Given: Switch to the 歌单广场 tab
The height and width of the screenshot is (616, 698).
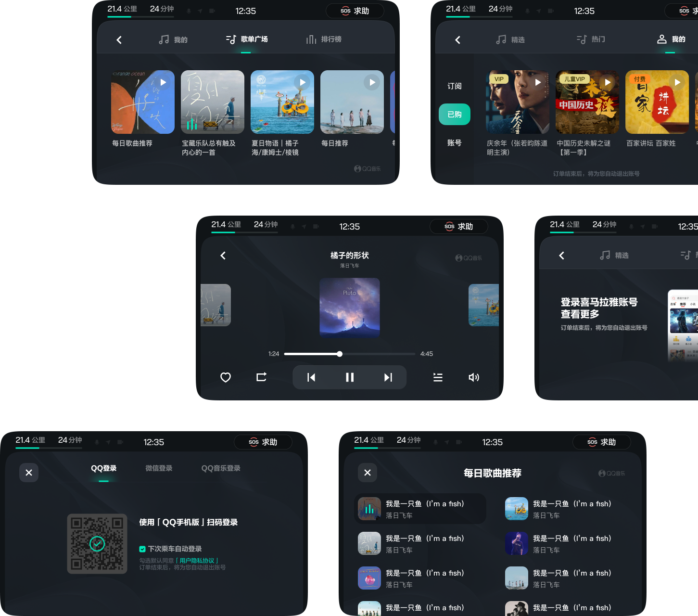Looking at the screenshot, I should coord(246,39).
